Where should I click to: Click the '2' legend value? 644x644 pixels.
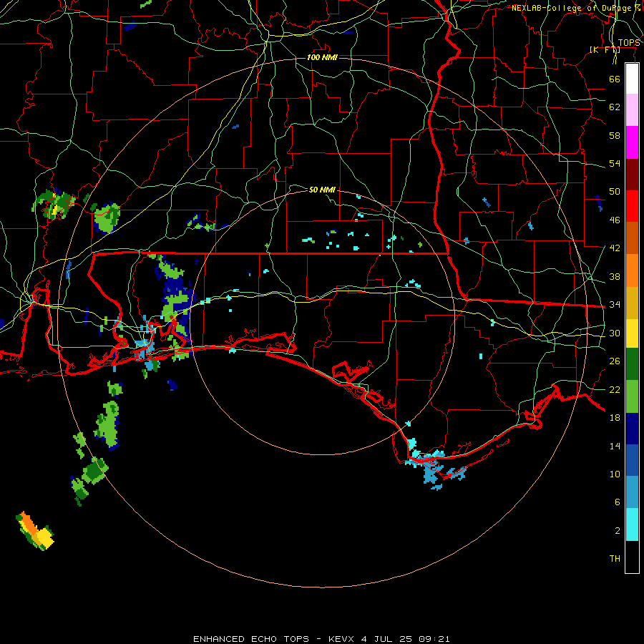[x=618, y=531]
